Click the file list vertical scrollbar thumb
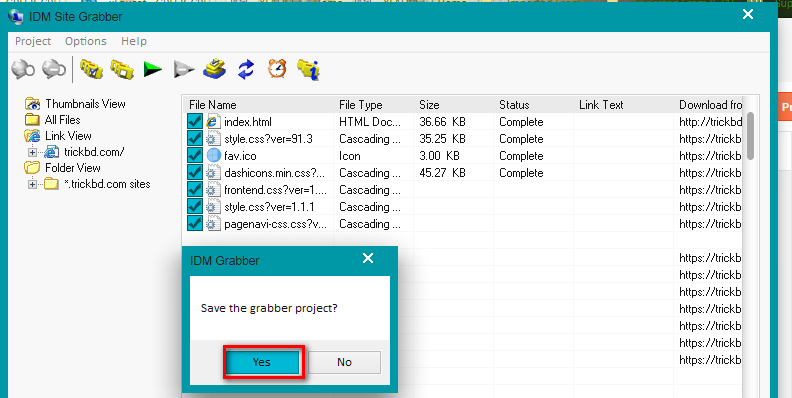The width and height of the screenshot is (792, 398). pyautogui.click(x=751, y=135)
